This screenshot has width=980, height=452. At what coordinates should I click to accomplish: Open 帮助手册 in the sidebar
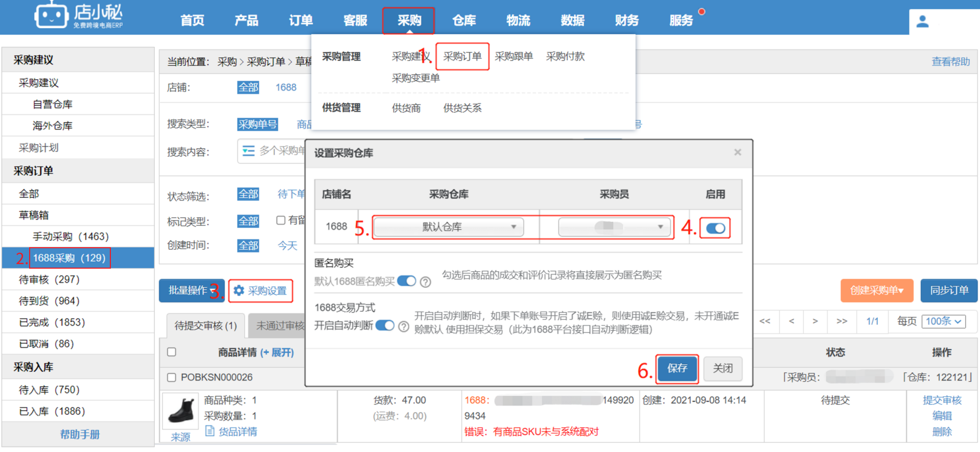80,435
